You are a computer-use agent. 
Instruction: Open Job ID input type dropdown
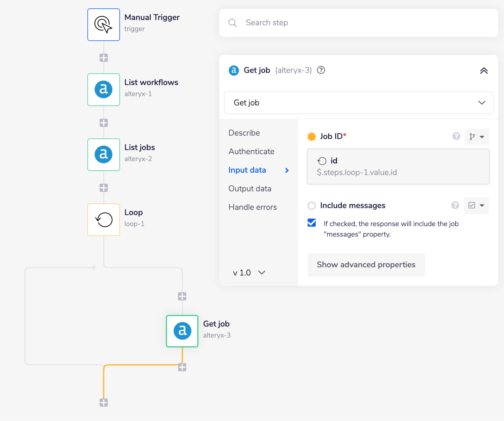point(477,137)
